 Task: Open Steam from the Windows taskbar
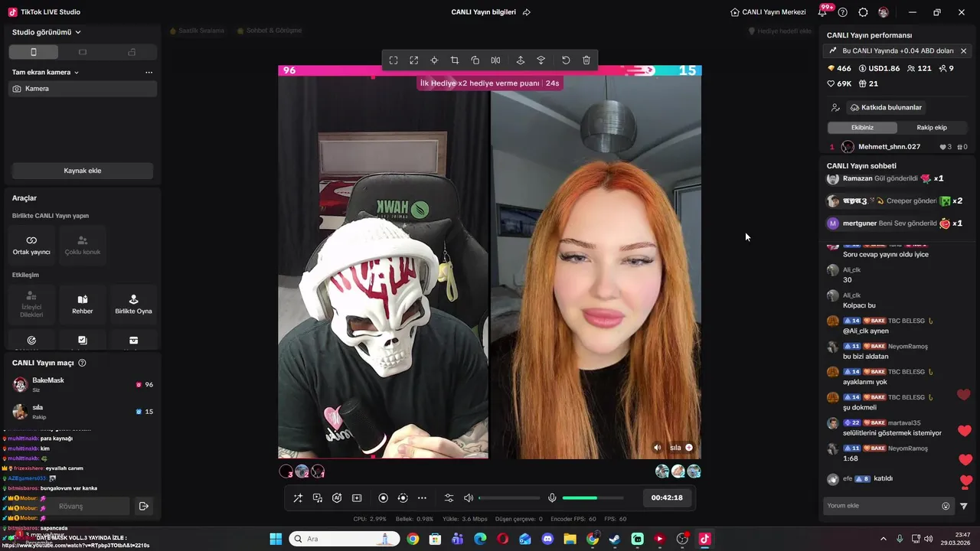(x=615, y=539)
